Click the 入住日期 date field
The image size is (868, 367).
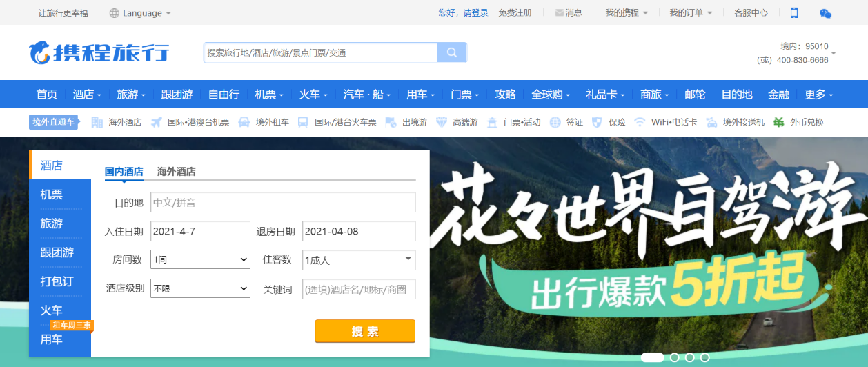(x=200, y=231)
